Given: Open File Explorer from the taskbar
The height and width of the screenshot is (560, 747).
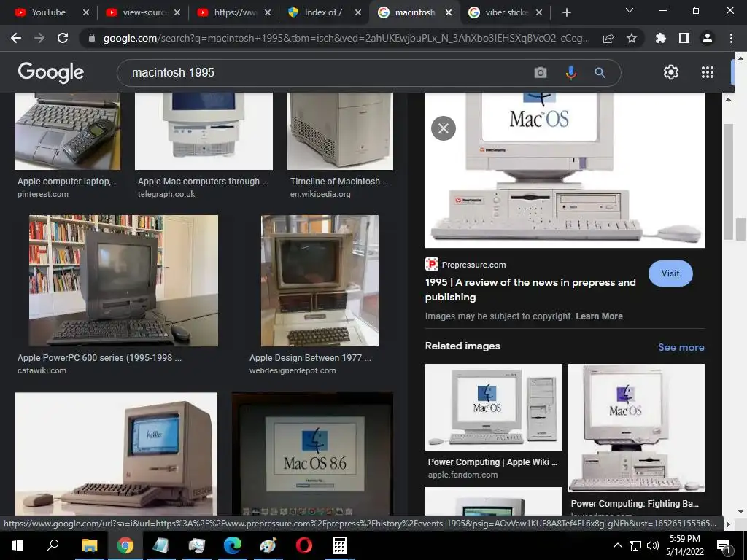Looking at the screenshot, I should tap(89, 545).
